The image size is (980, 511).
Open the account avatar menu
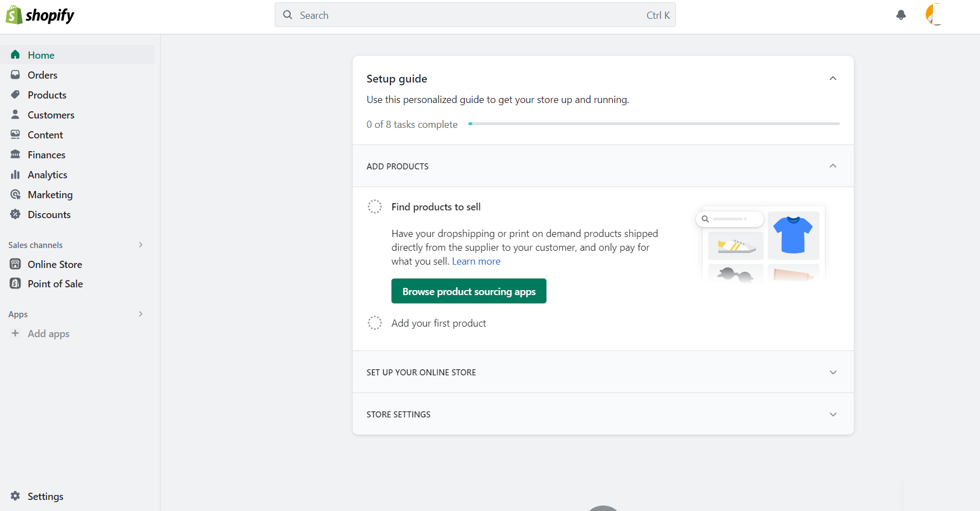[x=934, y=14]
